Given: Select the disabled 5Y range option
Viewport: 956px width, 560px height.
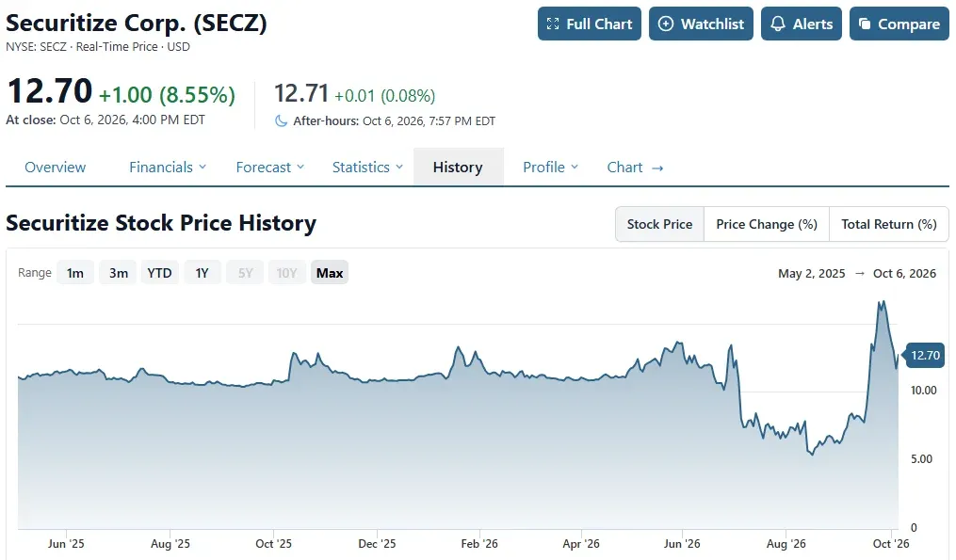Looking at the screenshot, I should click(245, 273).
